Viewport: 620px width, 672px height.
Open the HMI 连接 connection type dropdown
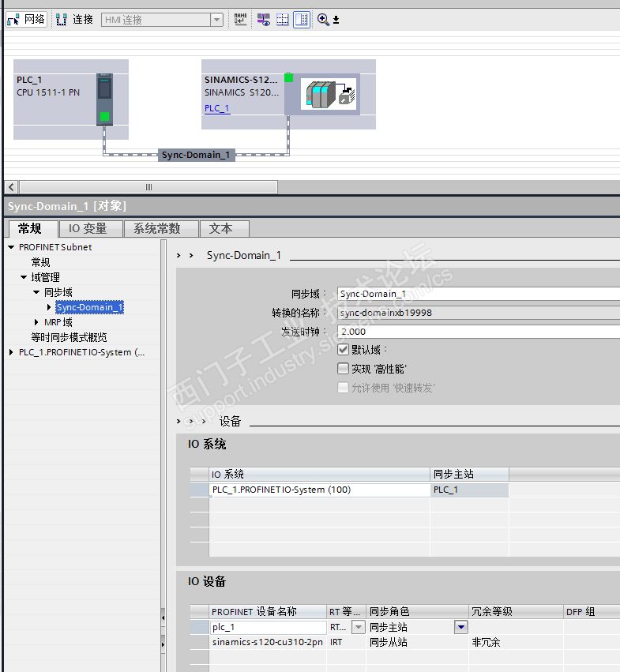click(216, 20)
